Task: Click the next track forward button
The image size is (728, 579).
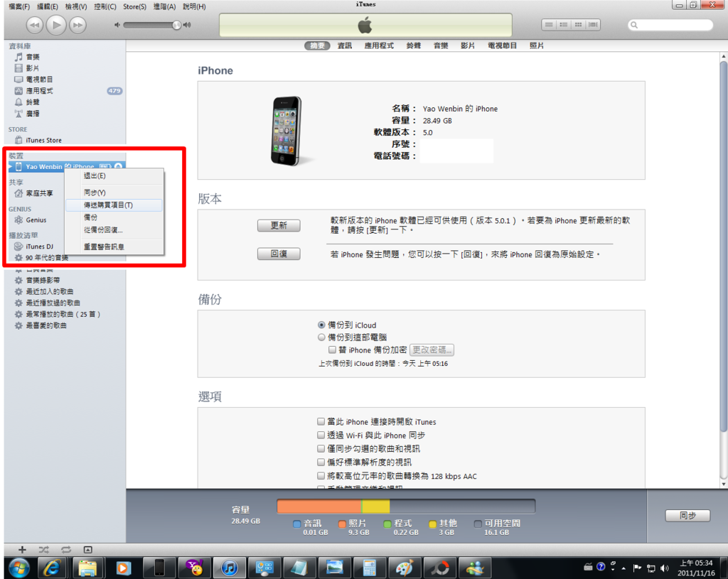Action: pos(77,25)
